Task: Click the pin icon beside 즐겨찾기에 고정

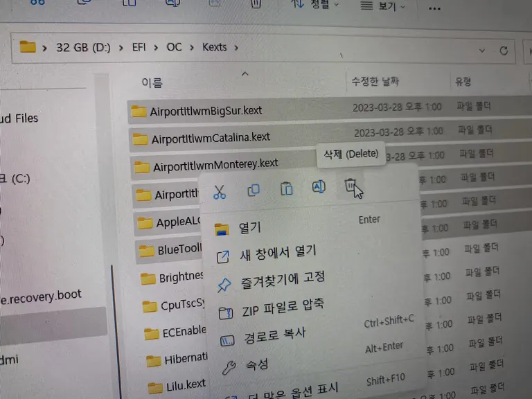Action: (x=224, y=285)
